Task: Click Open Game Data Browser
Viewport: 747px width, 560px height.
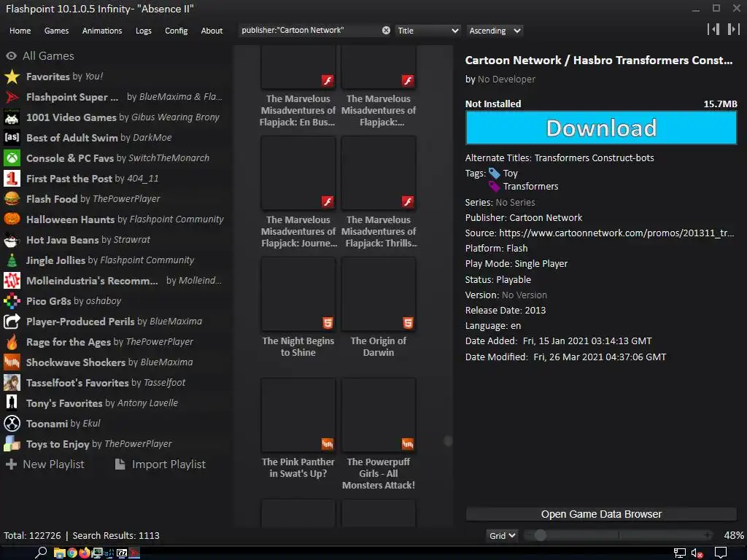Action: [x=601, y=514]
